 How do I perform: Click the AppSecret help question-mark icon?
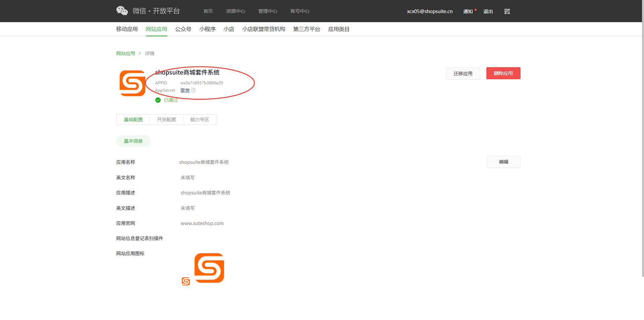click(193, 90)
